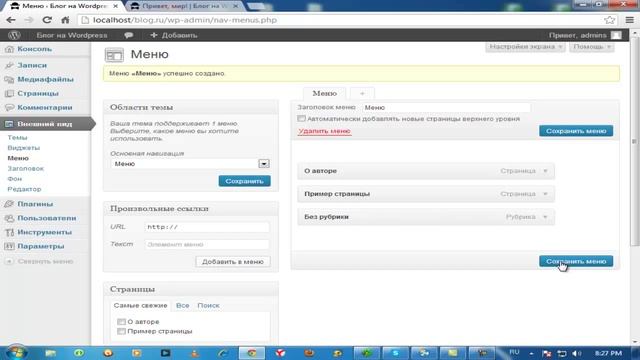This screenshot has height=360, width=640.
Task: Switch to the Все pages tab
Action: (x=182, y=305)
